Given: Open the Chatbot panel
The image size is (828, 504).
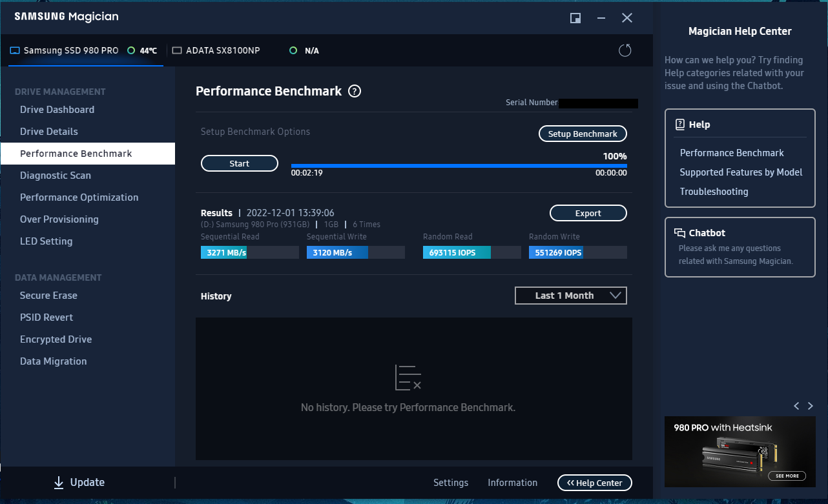Looking at the screenshot, I should 740,247.
